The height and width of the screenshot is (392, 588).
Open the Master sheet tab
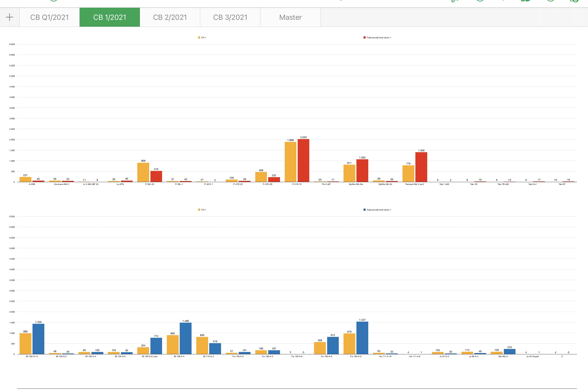(290, 17)
